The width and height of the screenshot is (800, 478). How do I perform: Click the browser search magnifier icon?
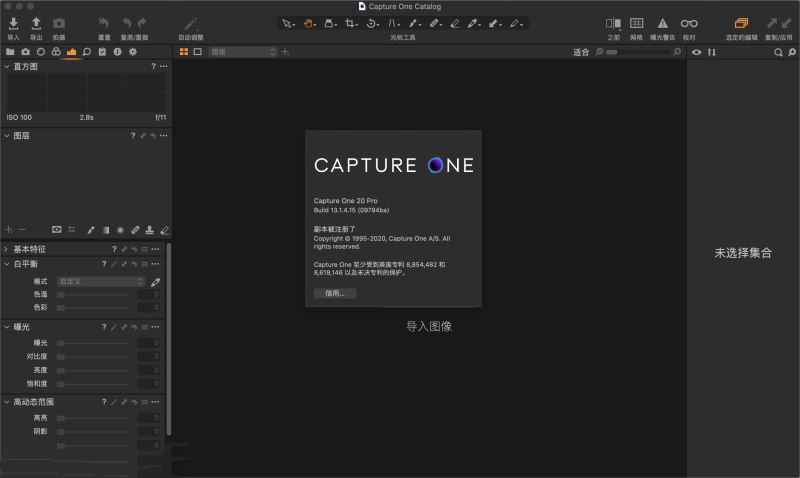pos(778,52)
